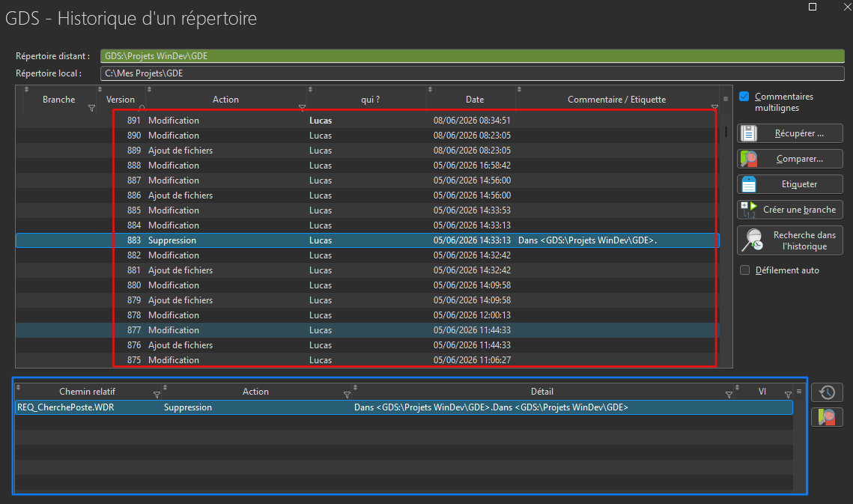Open the Détail column filter

pos(729,395)
